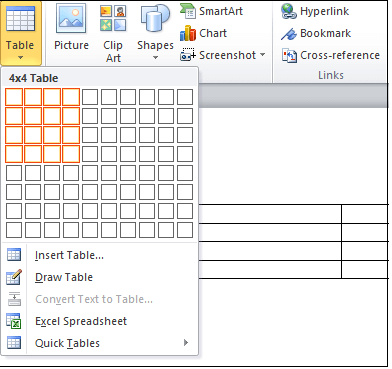Open the Table dropdown arrow
This screenshot has width=392, height=369.
point(20,57)
